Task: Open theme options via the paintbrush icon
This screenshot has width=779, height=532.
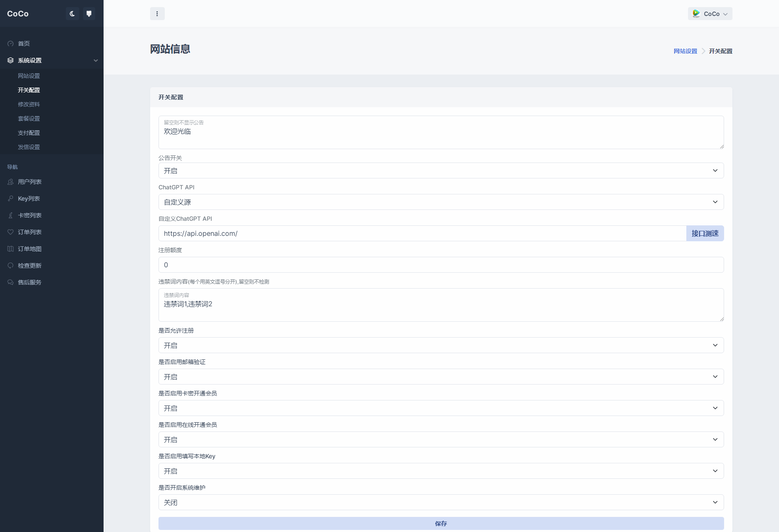Action: [89, 13]
